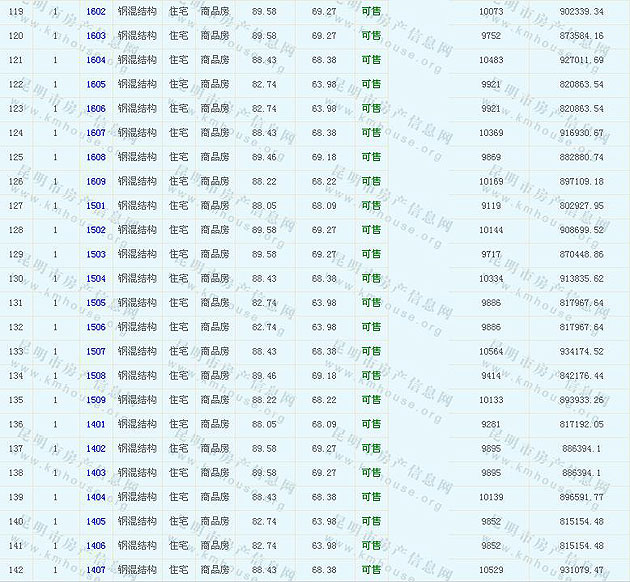Image resolution: width=630 pixels, height=582 pixels.
Task: Select row number 134 cell
Action: point(16,376)
